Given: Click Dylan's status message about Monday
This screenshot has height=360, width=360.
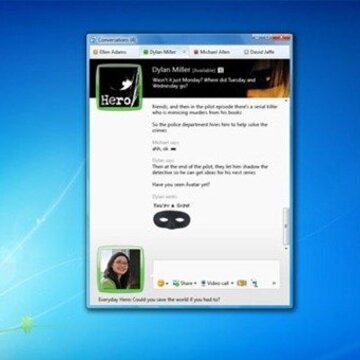Looking at the screenshot, I should tap(204, 83).
